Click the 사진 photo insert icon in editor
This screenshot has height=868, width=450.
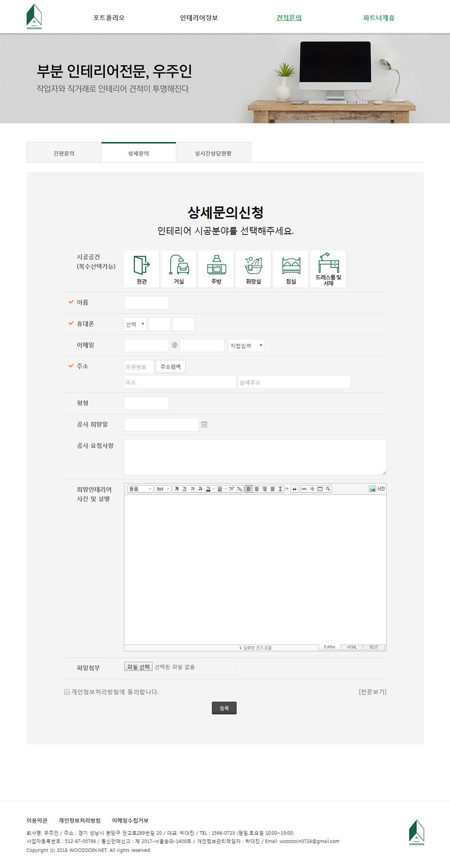point(377,489)
